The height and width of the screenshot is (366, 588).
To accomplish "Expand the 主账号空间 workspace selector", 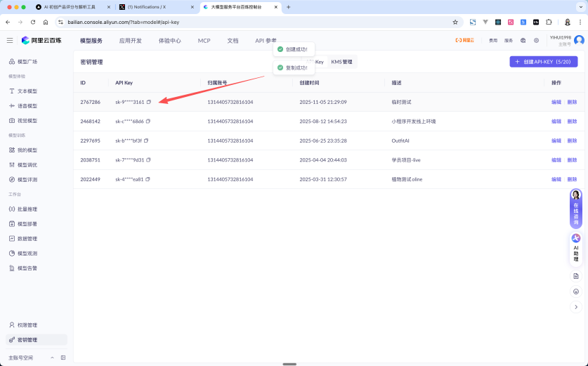I will click(x=52, y=358).
